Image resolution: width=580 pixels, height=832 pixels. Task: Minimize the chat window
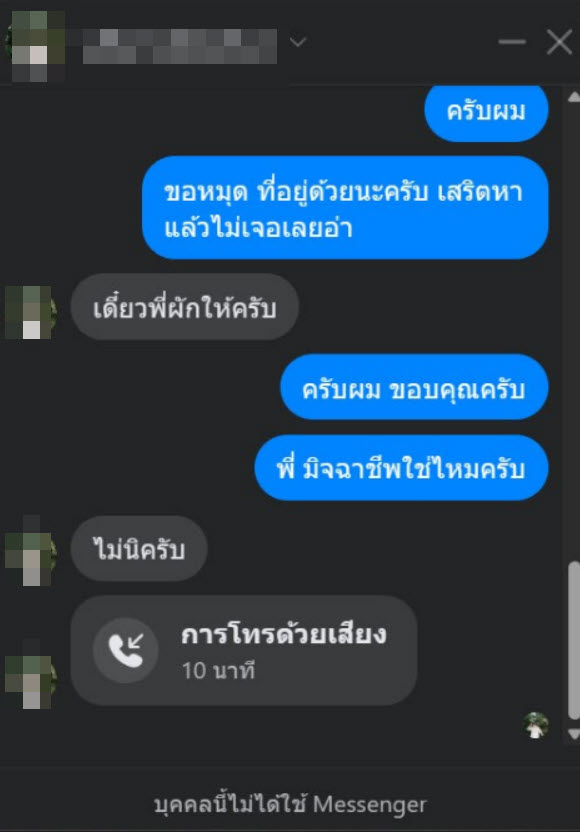(x=512, y=41)
